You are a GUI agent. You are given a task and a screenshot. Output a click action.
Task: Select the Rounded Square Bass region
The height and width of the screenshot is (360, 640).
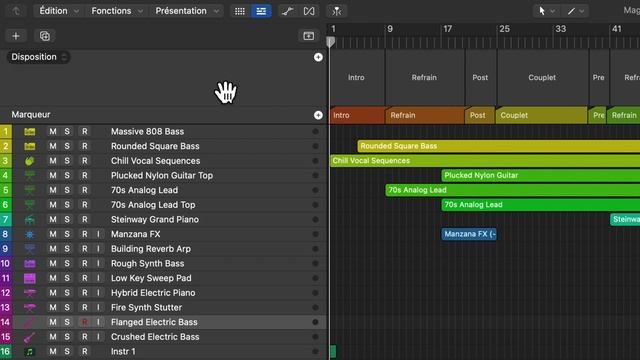499,146
